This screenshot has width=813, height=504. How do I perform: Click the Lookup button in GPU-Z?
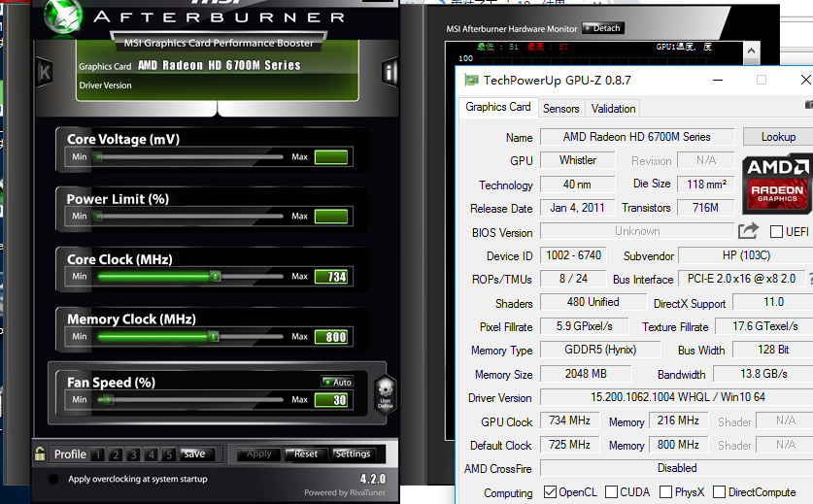pos(778,137)
